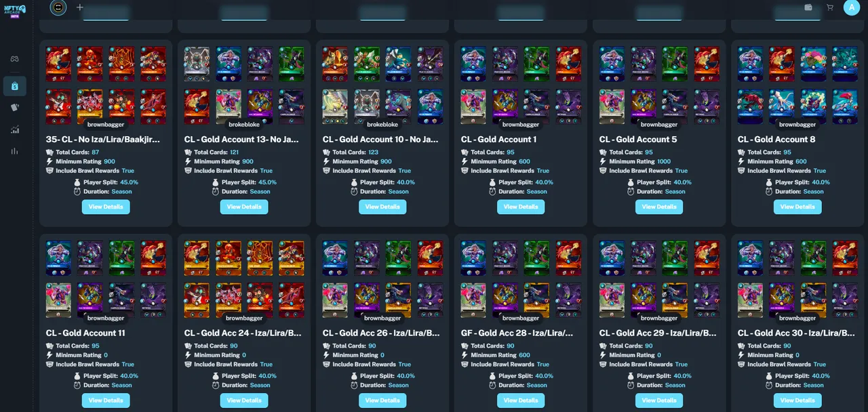The height and width of the screenshot is (412, 868).
Task: View Details for CL - Gold Account 8
Action: (x=797, y=207)
